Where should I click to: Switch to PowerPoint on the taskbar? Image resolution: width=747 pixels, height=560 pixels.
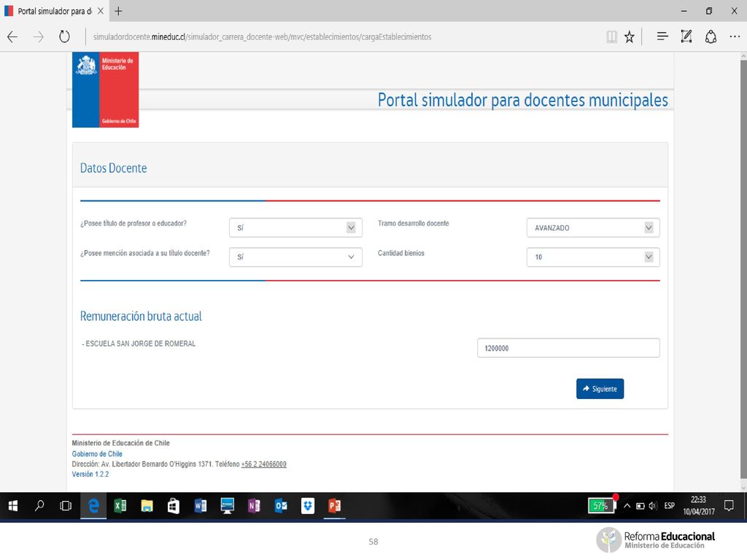334,506
